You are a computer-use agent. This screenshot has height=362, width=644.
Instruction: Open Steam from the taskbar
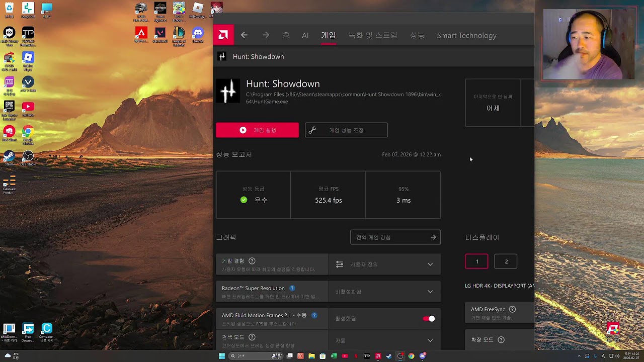tap(389, 356)
